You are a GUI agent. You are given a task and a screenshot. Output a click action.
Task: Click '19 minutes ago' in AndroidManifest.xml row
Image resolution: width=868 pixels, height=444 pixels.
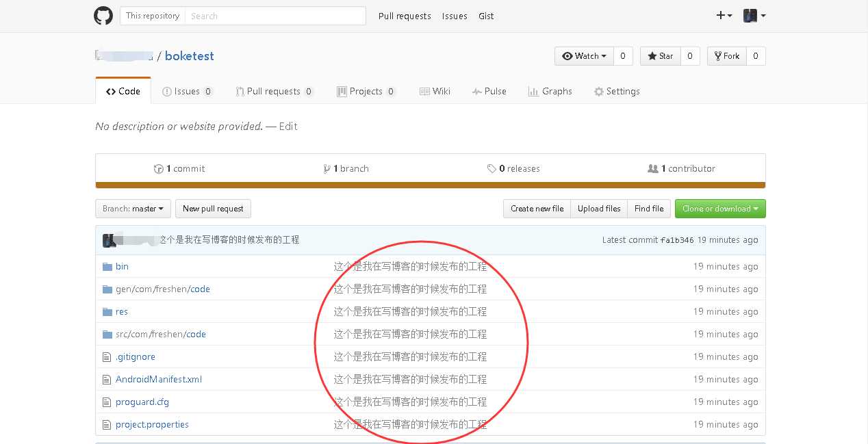click(x=726, y=380)
